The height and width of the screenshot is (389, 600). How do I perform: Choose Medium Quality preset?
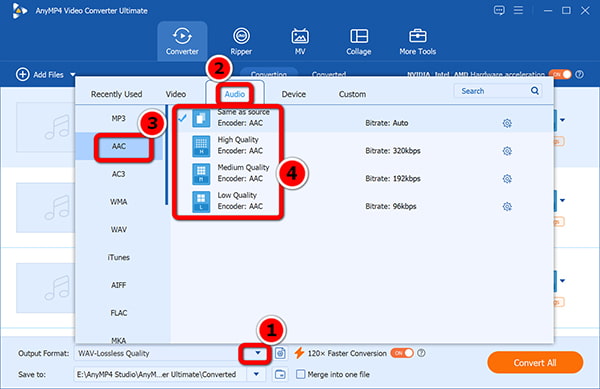[x=362, y=174]
